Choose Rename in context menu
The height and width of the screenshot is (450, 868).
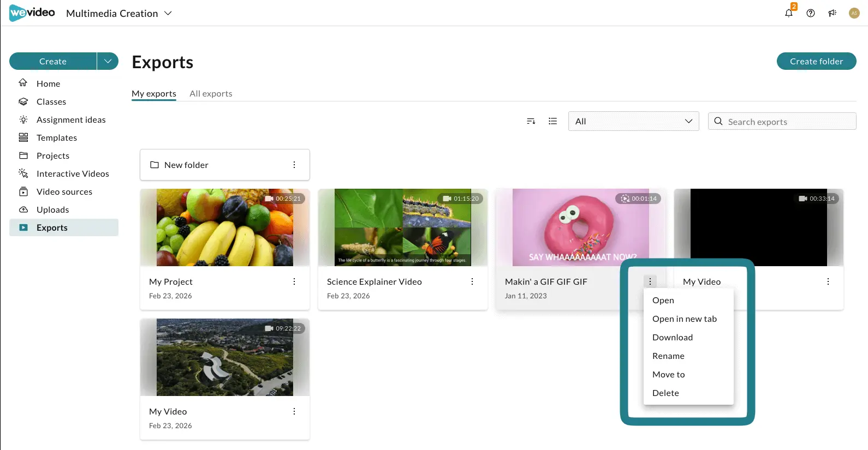688,356
